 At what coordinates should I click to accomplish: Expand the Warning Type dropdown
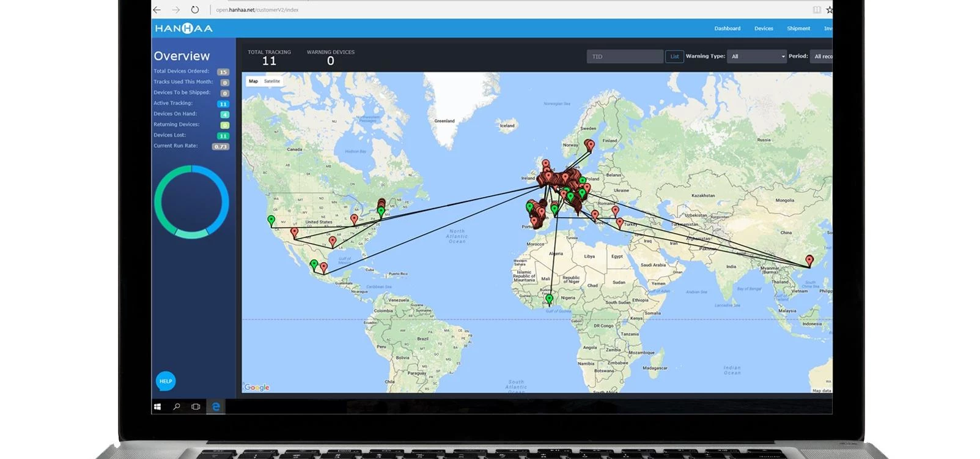pyautogui.click(x=757, y=56)
